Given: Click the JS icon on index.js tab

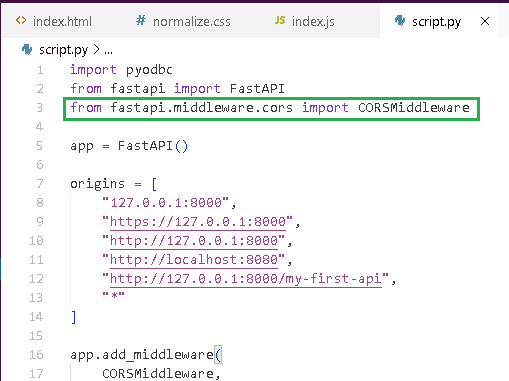Looking at the screenshot, I should click(280, 21).
